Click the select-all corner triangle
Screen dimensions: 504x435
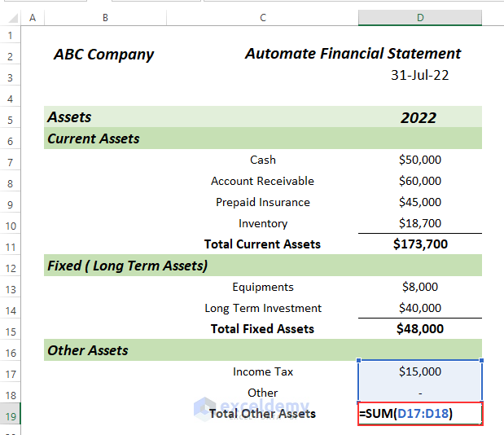point(11,17)
